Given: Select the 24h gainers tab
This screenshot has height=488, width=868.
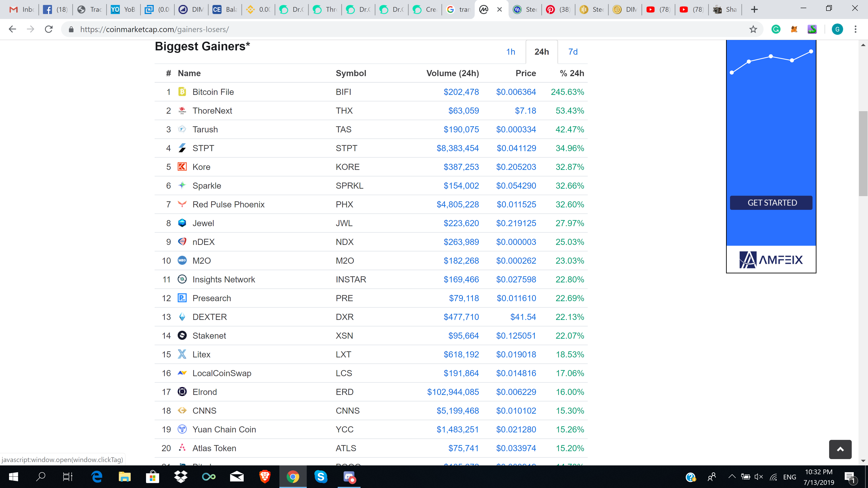Looking at the screenshot, I should point(542,52).
